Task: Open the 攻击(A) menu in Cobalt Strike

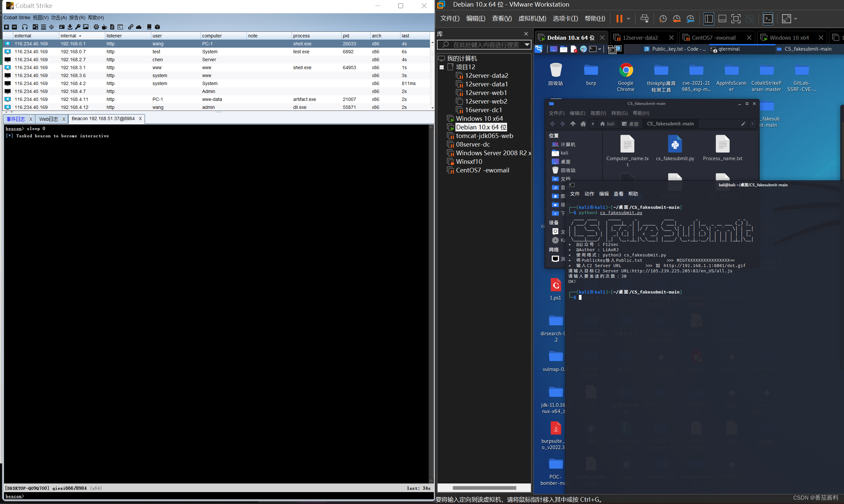Action: 59,18
